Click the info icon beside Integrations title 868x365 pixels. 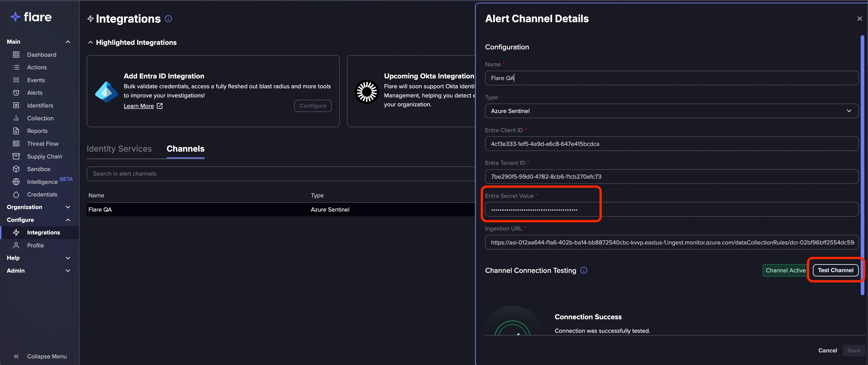pyautogui.click(x=168, y=19)
